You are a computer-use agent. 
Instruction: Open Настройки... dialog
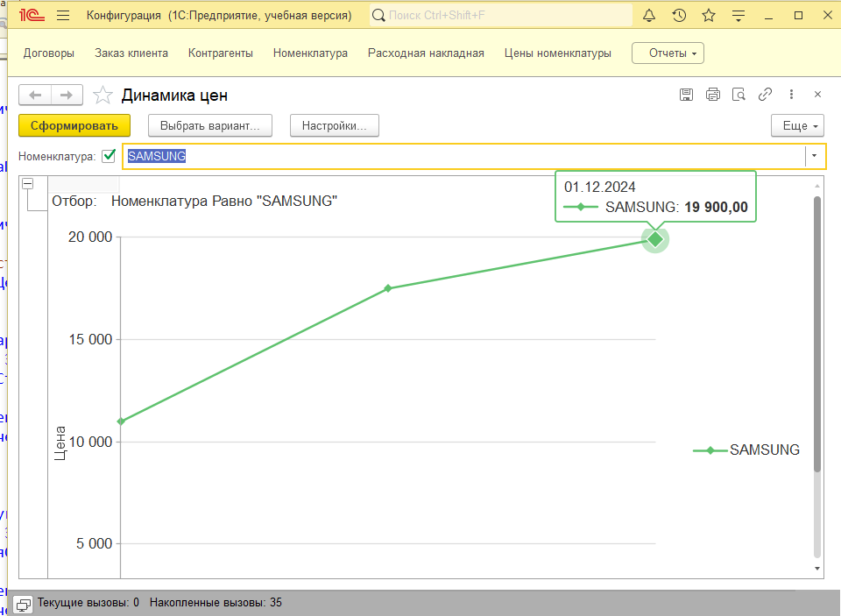pos(335,125)
